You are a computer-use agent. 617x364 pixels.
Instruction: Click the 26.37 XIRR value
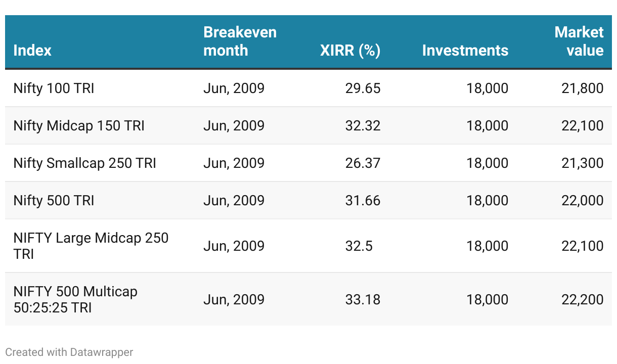pos(363,163)
